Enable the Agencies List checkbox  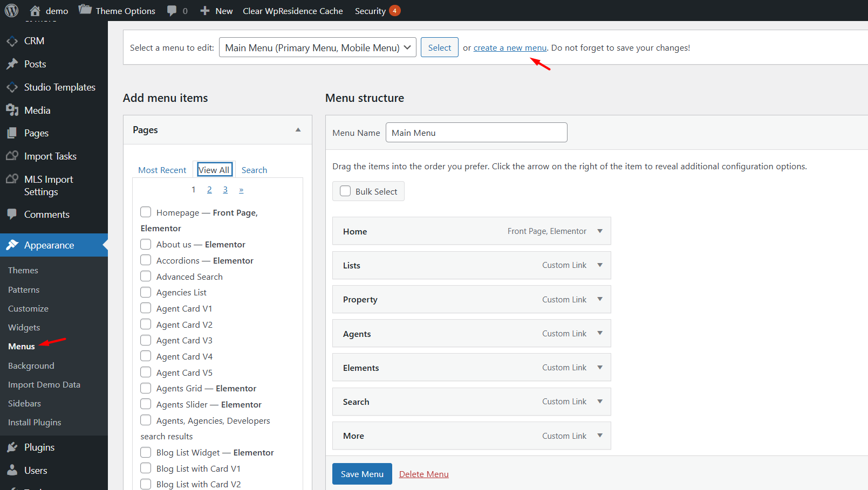click(146, 293)
